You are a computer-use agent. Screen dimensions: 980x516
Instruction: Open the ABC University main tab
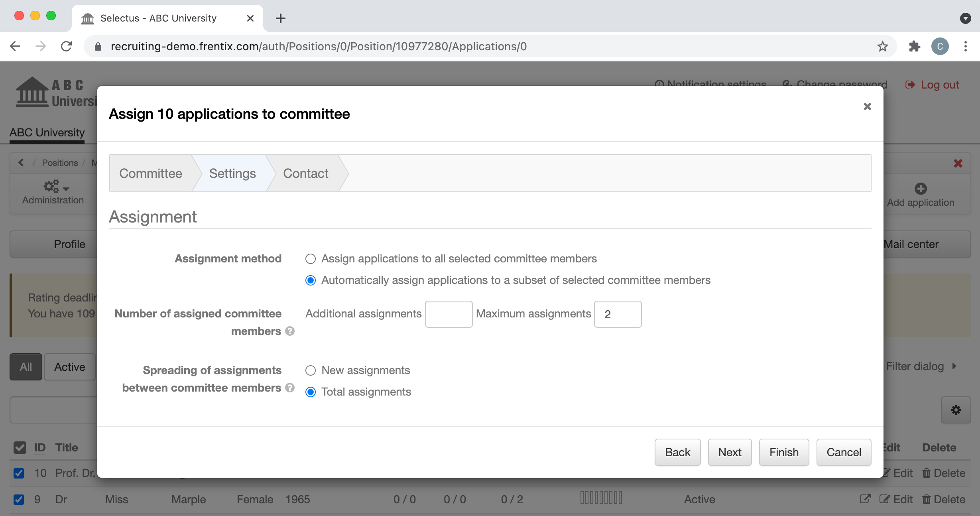pos(47,132)
